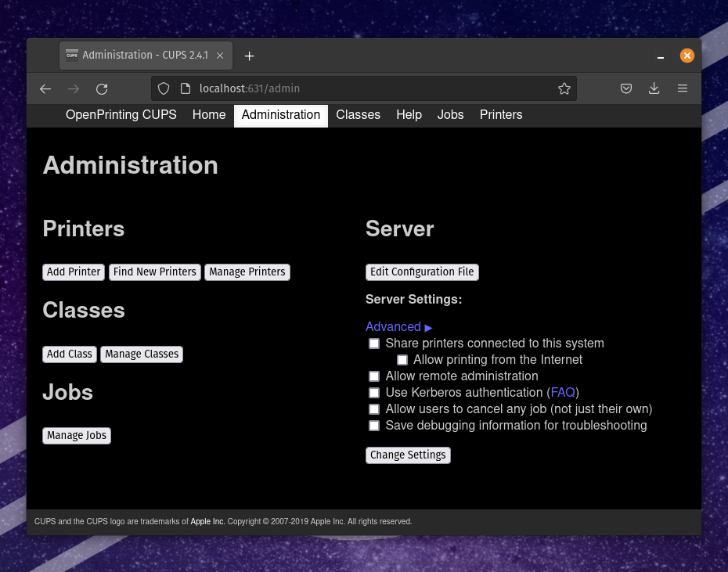Go to the Printers menu tab
This screenshot has height=572, width=728.
pos(500,115)
